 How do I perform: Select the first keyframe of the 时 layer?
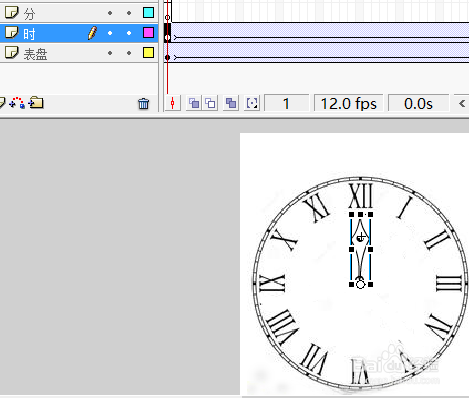pos(167,32)
